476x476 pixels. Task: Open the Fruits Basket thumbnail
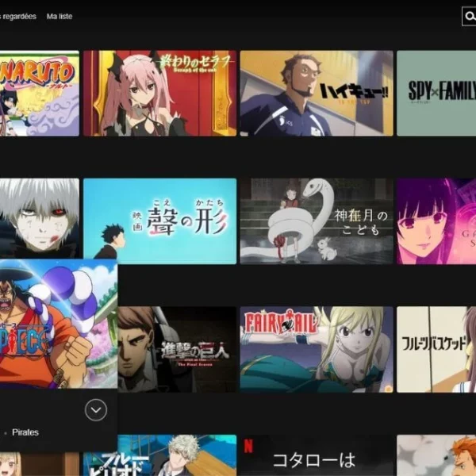click(436, 349)
